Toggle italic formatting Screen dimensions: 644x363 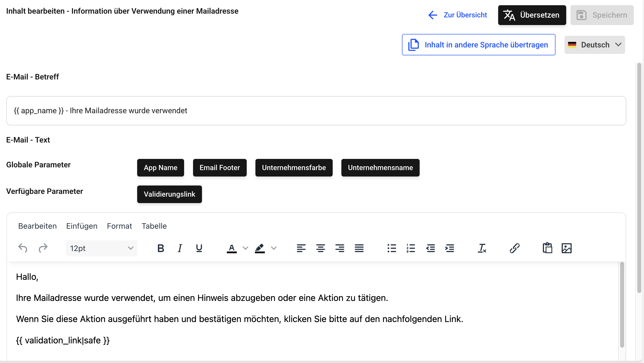point(180,248)
